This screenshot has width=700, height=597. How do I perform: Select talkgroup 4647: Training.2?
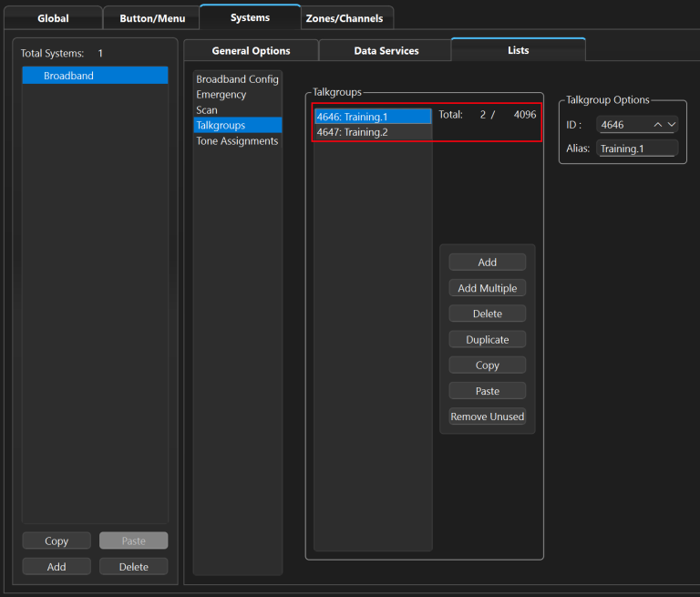pos(372,132)
